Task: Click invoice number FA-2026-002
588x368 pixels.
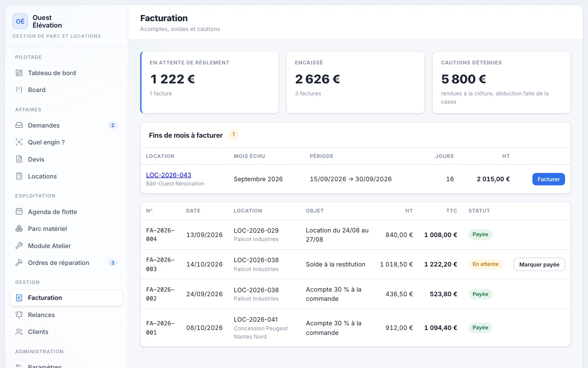Action: click(160, 294)
